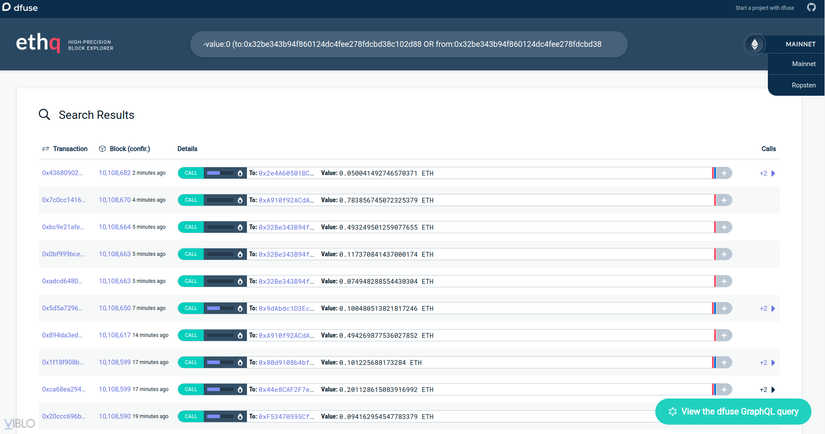Screen dimensions: 825x434
Task: Click plus button on 0x7c0cc1416 row
Action: pyautogui.click(x=724, y=200)
